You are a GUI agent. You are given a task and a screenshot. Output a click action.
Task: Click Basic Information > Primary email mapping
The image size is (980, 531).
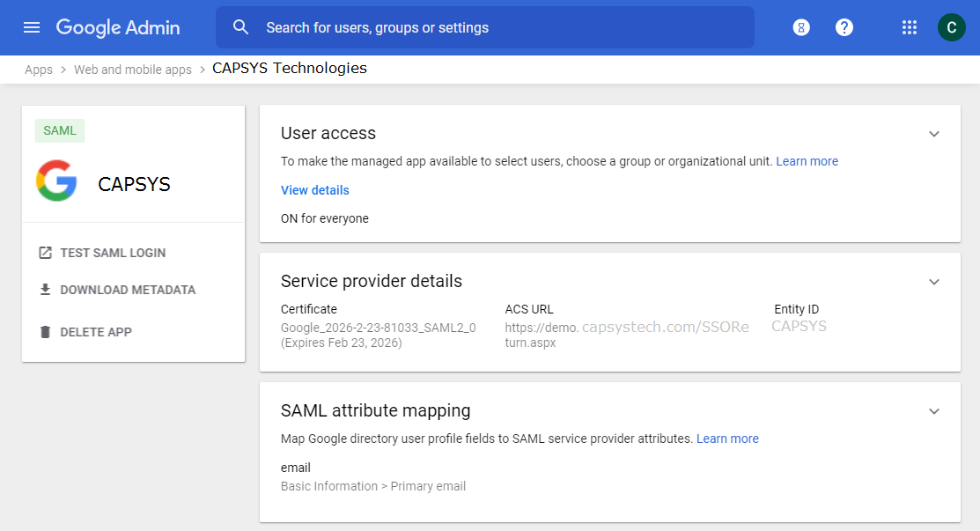(373, 486)
